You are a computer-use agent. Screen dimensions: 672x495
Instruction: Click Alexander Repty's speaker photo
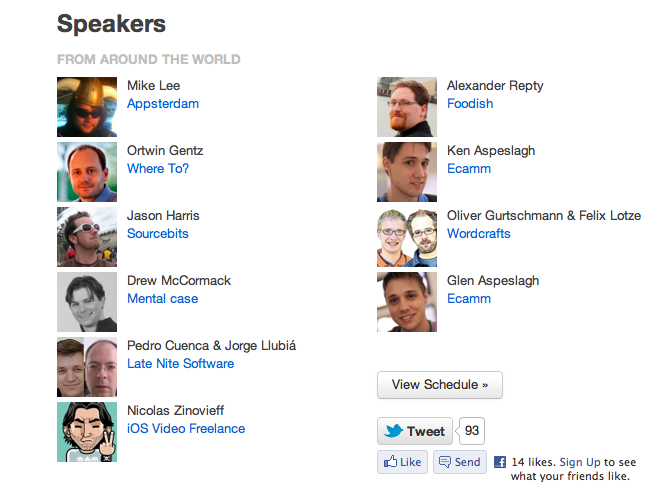point(407,107)
